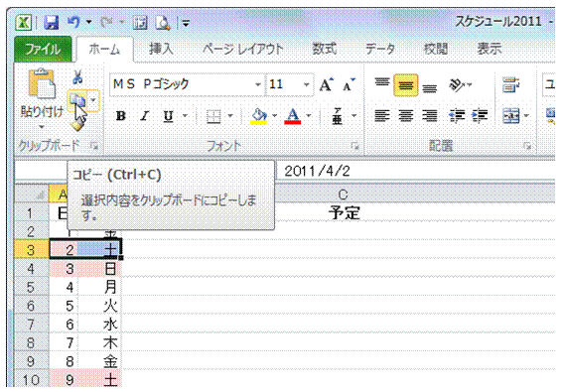Toggle italic formatting
The height and width of the screenshot is (392, 563).
point(144,116)
